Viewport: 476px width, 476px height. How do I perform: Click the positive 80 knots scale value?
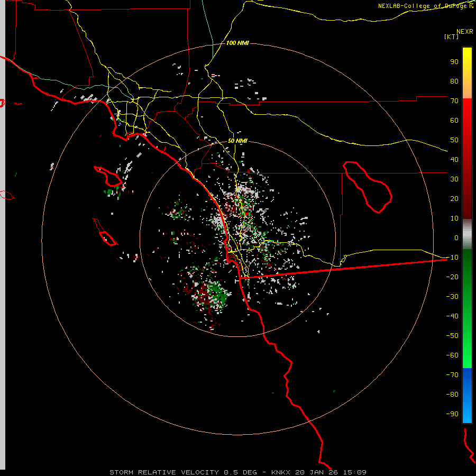454,81
